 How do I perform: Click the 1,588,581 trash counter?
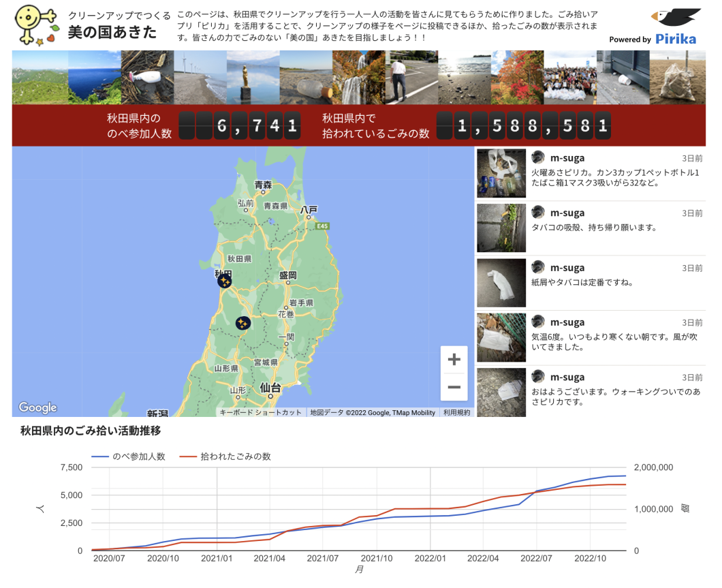pyautogui.click(x=524, y=125)
